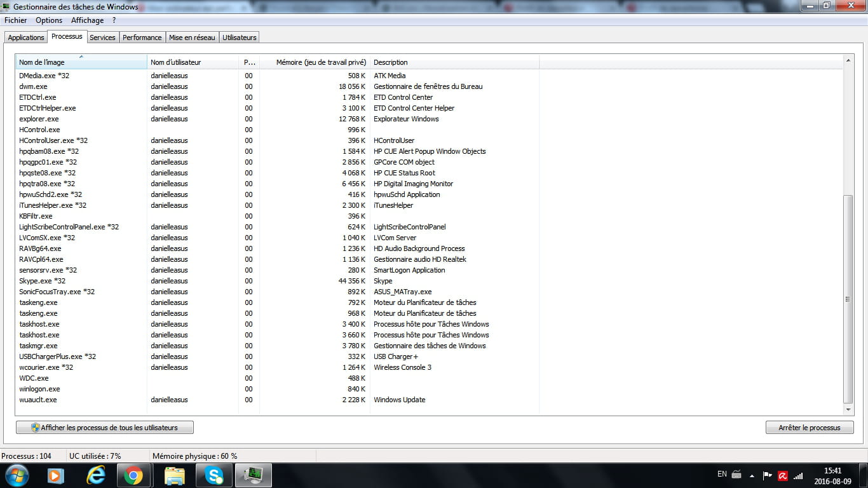Select the DMedia.exe *32 process
This screenshot has width=868, height=488.
pos(277,76)
